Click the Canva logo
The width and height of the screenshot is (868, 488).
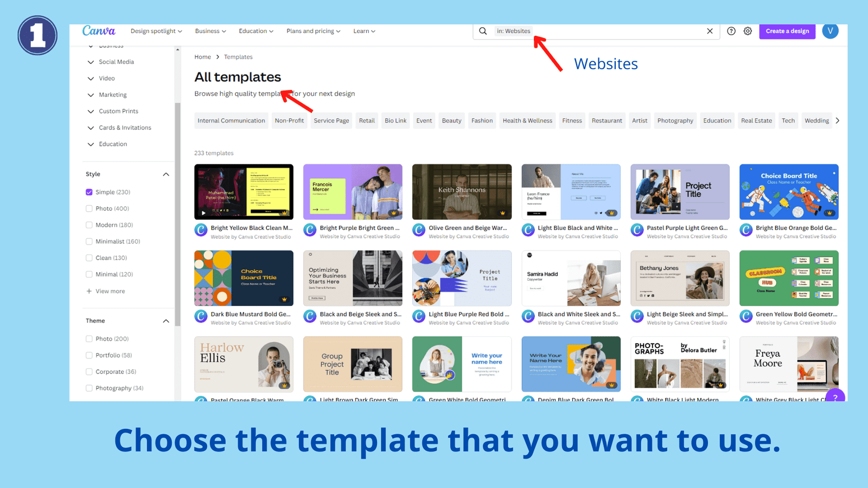pos(99,31)
